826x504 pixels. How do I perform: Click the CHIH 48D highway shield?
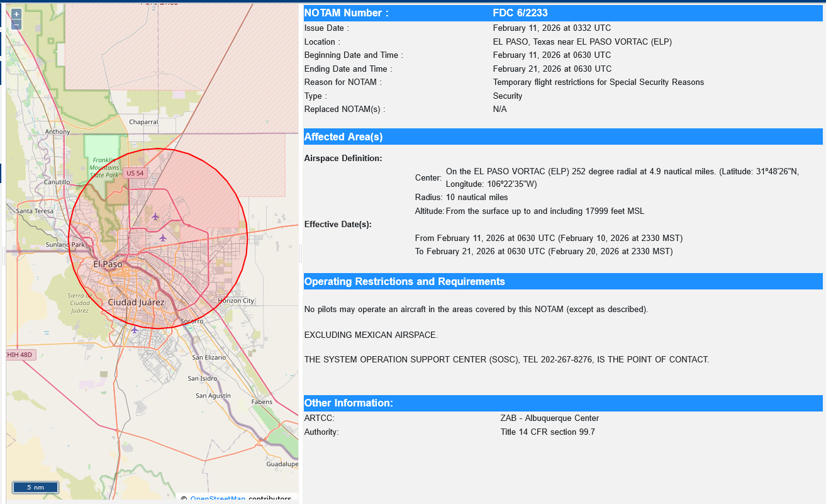pos(19,355)
